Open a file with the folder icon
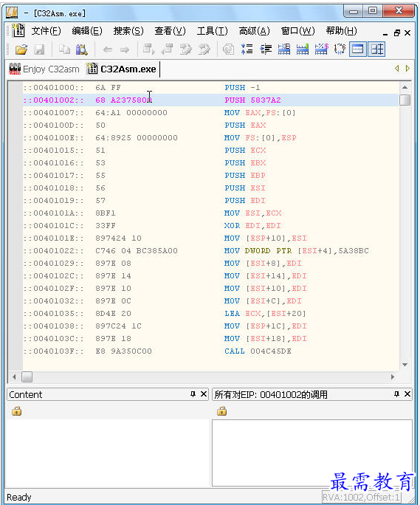This screenshot has width=420, height=505. point(21,49)
